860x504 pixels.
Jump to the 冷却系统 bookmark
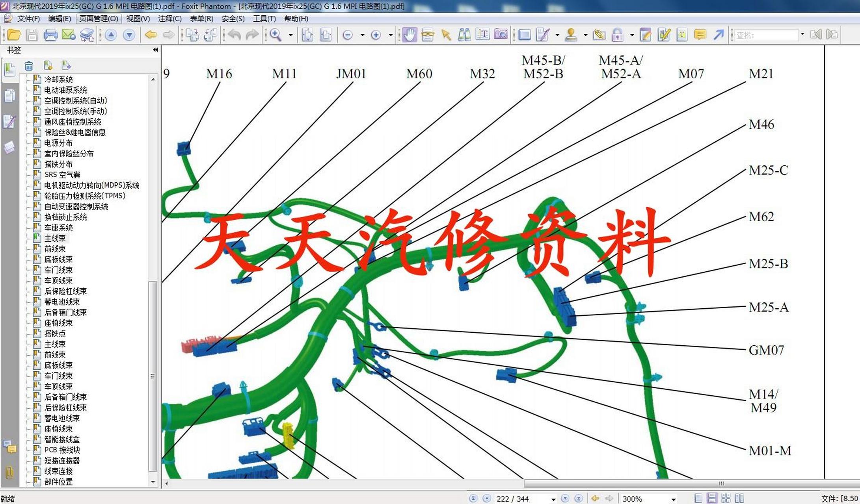[x=58, y=80]
